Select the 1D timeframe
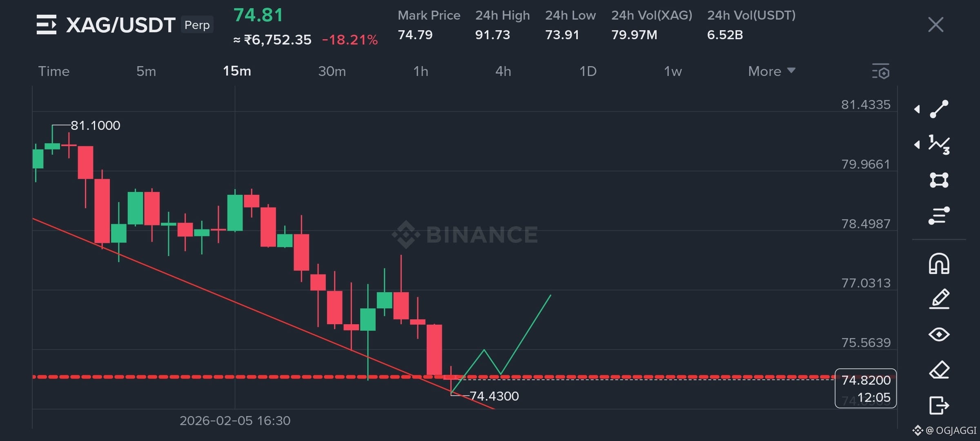Screen dimensions: 980x441 click(588, 71)
